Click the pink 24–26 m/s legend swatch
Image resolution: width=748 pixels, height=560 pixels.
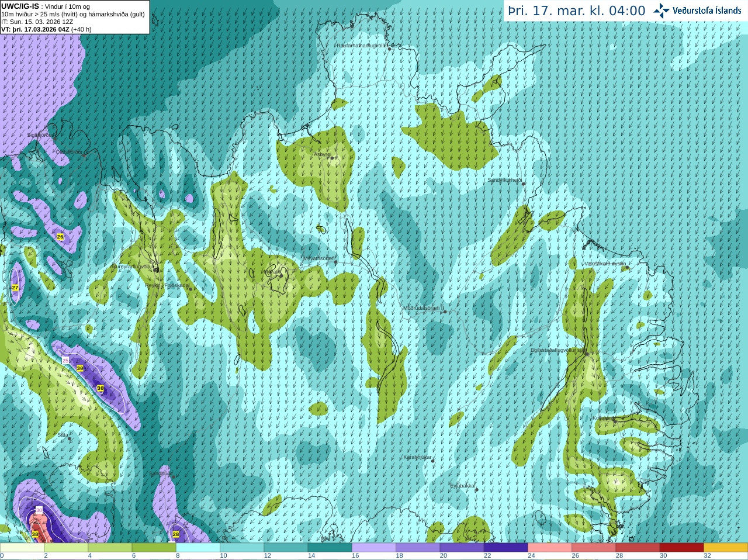[x=549, y=548]
